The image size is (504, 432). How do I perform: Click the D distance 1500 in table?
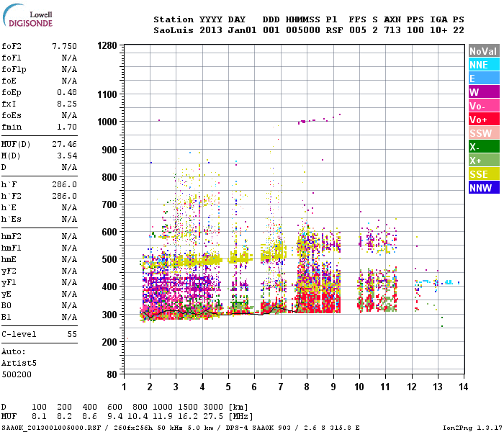click(x=188, y=407)
